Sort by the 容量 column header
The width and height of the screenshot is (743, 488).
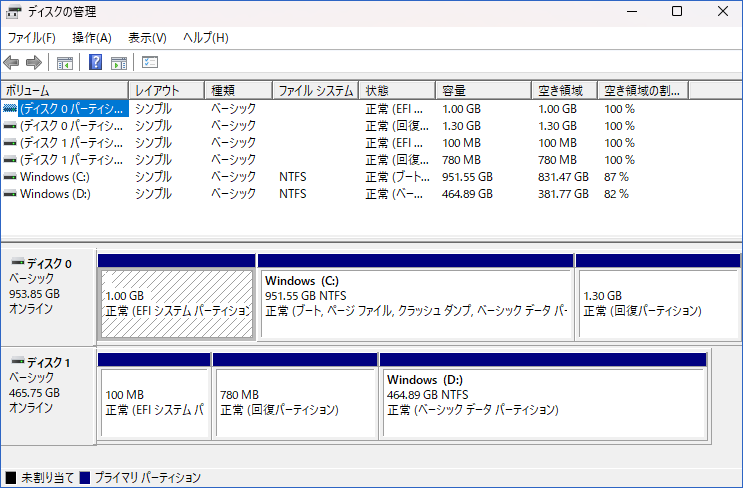483,90
